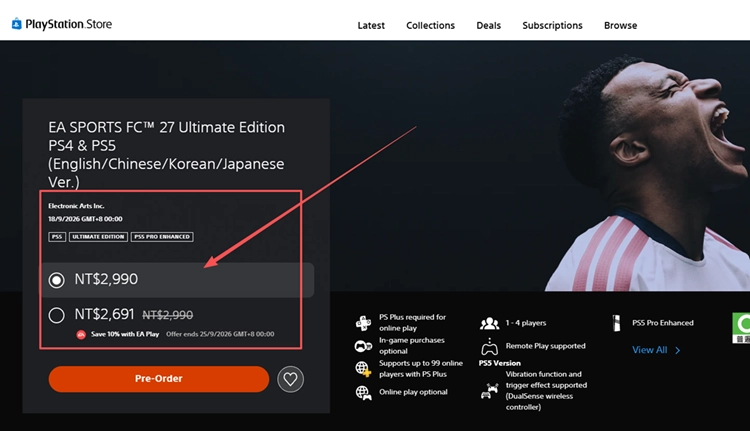This screenshot has height=431, width=750.
Task: Click the PS5 Pro Enhanced feature text
Action: tap(662, 323)
